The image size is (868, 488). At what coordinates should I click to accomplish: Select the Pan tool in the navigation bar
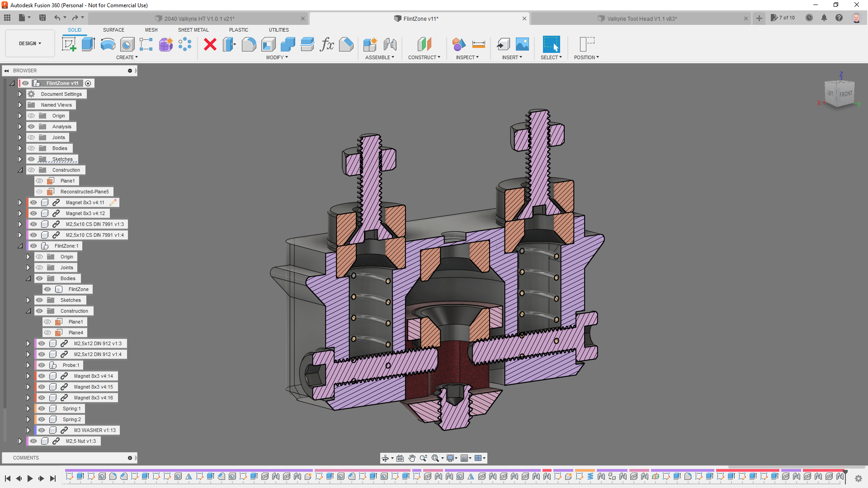pos(411,458)
